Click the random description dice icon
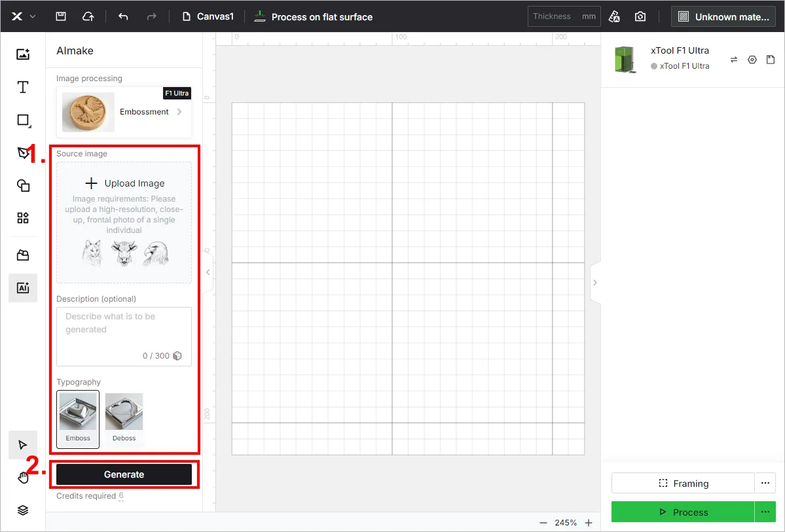The image size is (785, 532). pos(177,356)
